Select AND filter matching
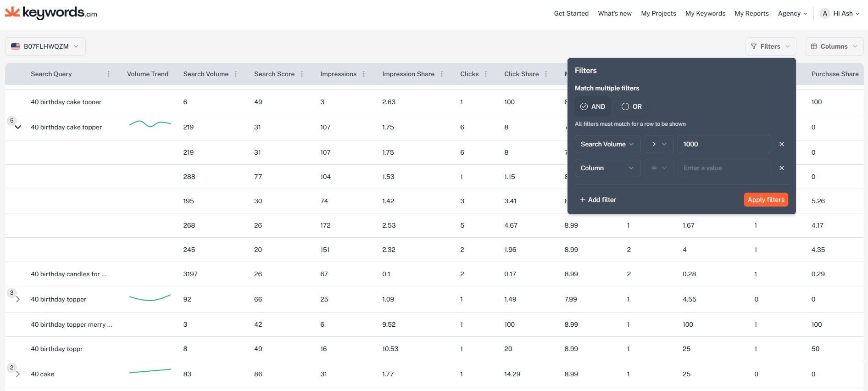The height and width of the screenshot is (391, 868). 593,106
